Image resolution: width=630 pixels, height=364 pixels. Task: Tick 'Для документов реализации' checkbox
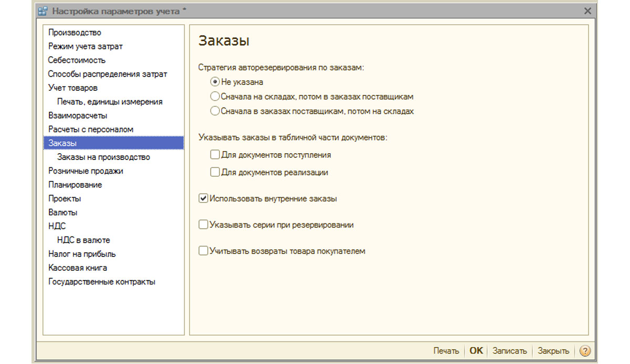click(x=214, y=172)
